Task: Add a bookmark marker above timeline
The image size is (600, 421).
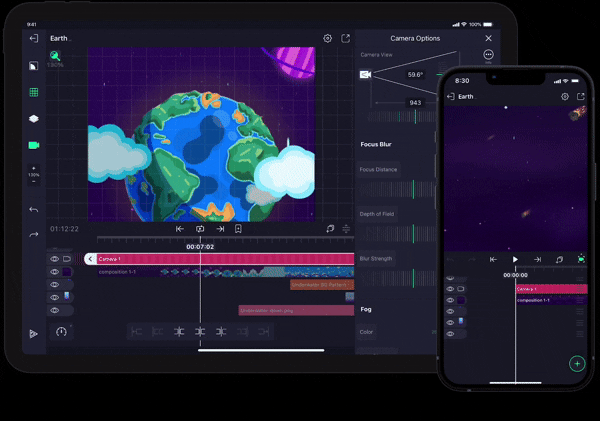Action: pyautogui.click(x=239, y=229)
